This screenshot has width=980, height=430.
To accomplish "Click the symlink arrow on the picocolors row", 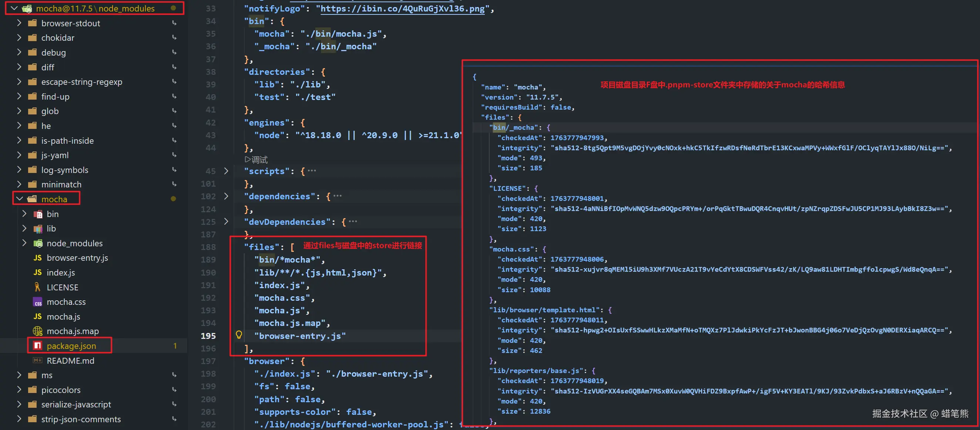I will click(174, 390).
